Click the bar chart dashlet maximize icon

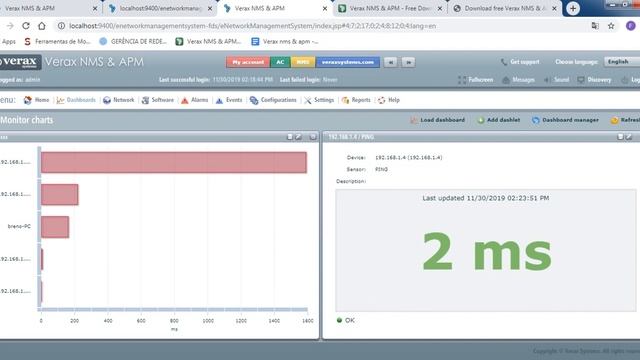290,137
